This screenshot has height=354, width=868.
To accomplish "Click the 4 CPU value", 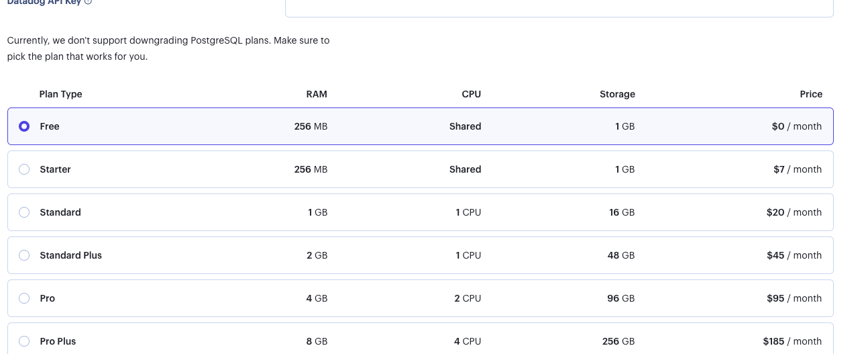I will click(x=467, y=341).
